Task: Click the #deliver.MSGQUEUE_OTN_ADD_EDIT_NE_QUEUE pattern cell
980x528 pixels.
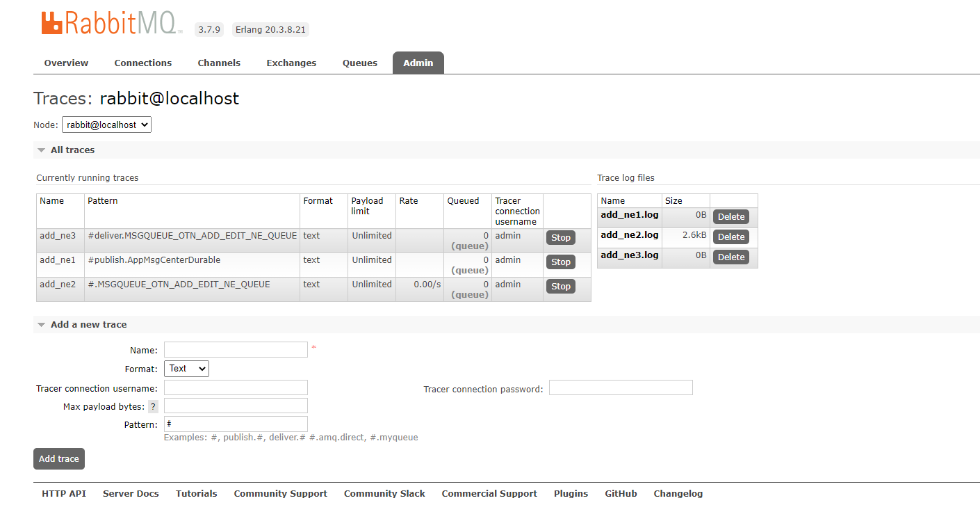Action: (x=193, y=241)
